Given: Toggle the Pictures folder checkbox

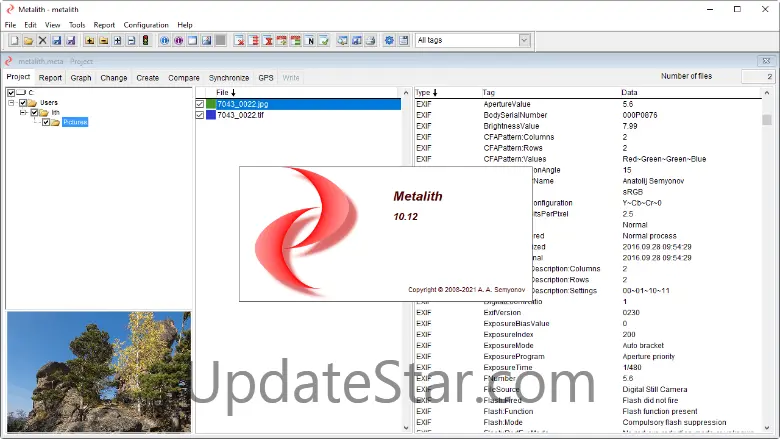Looking at the screenshot, I should (x=46, y=122).
